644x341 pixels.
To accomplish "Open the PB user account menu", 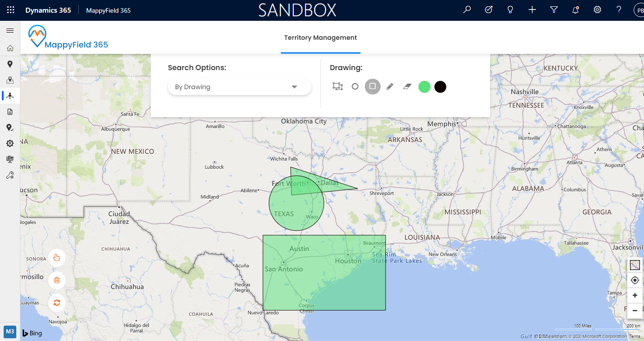I will click(638, 10).
